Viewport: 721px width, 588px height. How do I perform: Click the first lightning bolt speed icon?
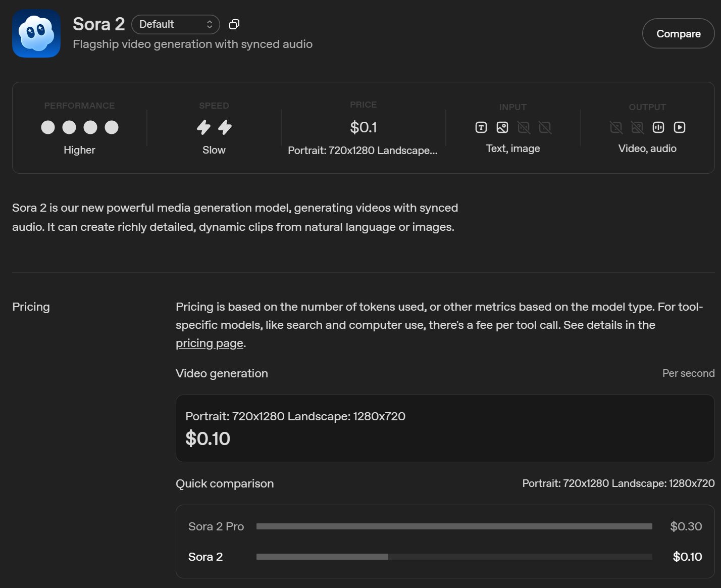tap(203, 127)
